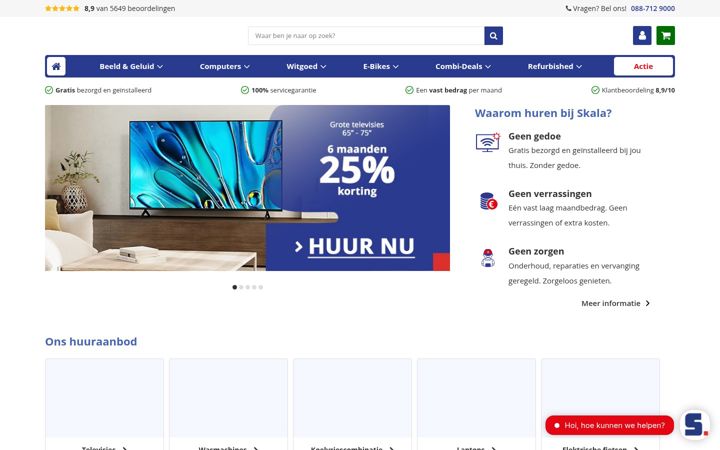Image resolution: width=720 pixels, height=450 pixels.
Task: Select the fifth carousel dot
Action: click(x=260, y=287)
